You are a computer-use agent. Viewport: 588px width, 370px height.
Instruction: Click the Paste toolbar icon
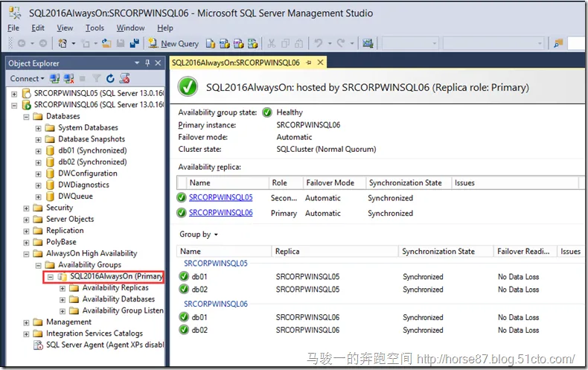coord(299,43)
